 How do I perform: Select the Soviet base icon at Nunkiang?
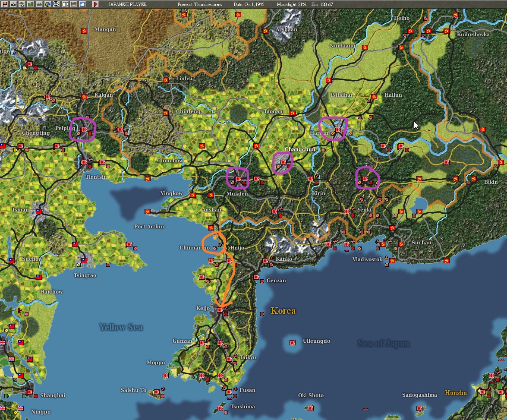(x=365, y=47)
